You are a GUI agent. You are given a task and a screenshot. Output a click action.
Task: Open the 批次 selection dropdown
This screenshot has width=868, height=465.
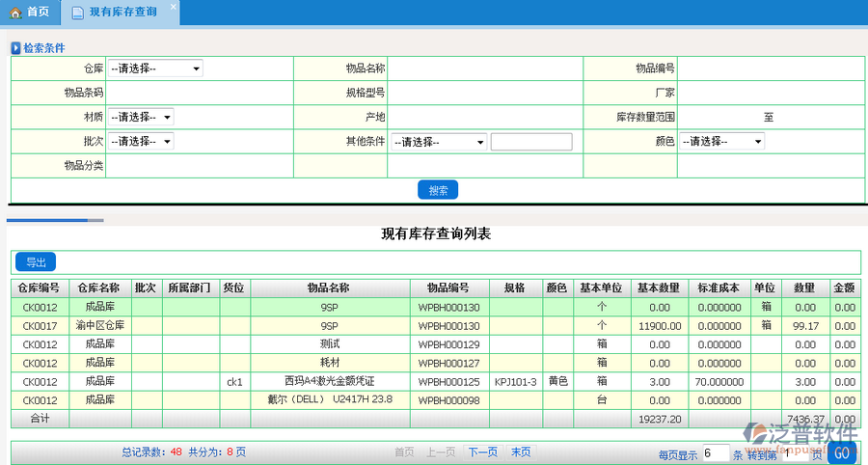141,141
